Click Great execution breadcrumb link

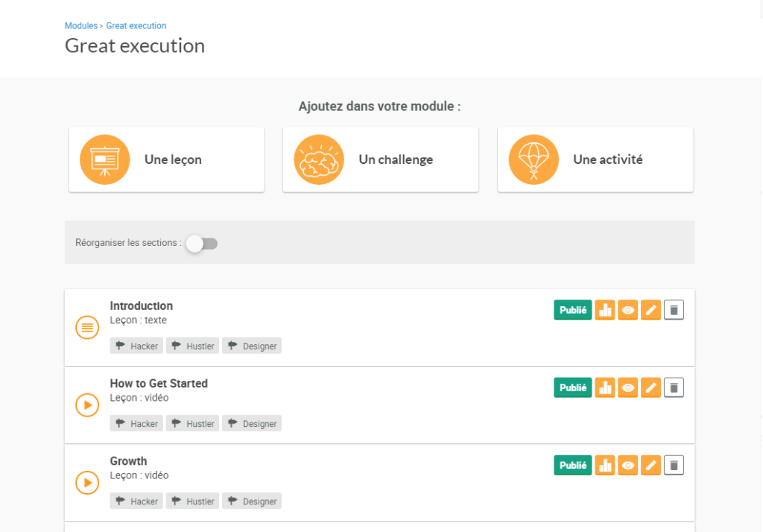coord(136,26)
